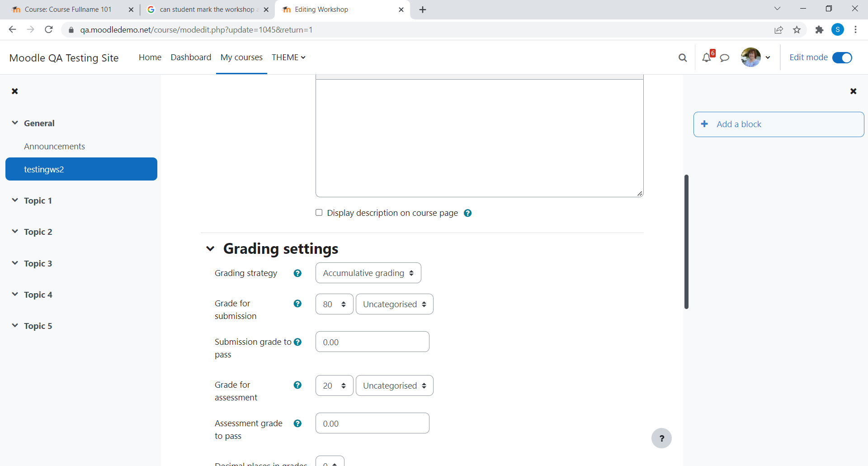Click the textarea resize handle corner
Screen dimensions: 868x466
(x=640, y=194)
